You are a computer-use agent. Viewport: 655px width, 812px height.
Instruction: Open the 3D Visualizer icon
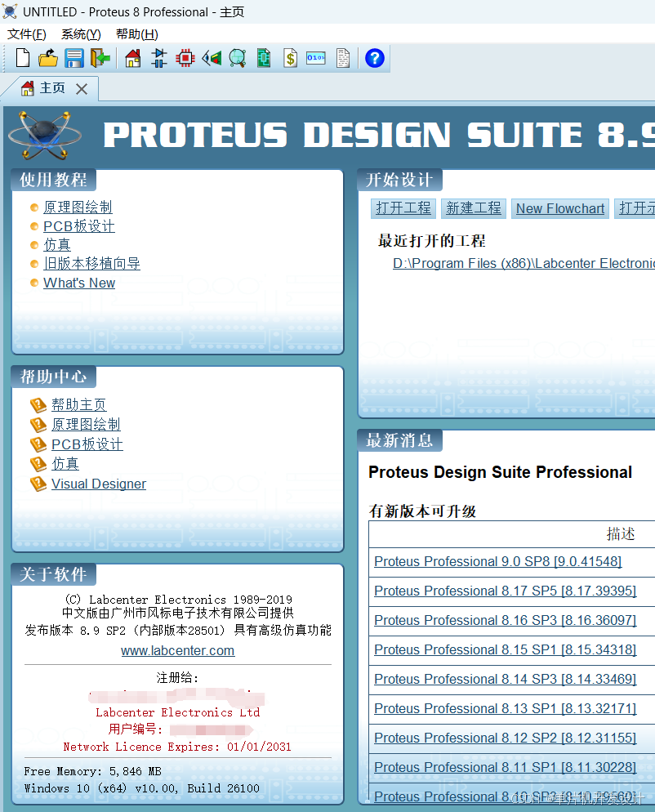[212, 58]
